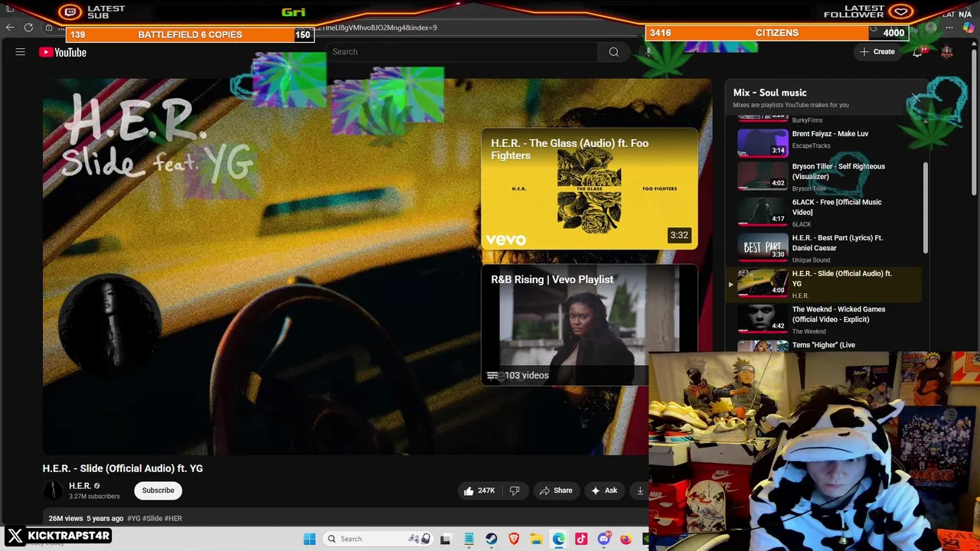
Task: Switch to Microsoft Edge on taskbar
Action: [x=559, y=539]
